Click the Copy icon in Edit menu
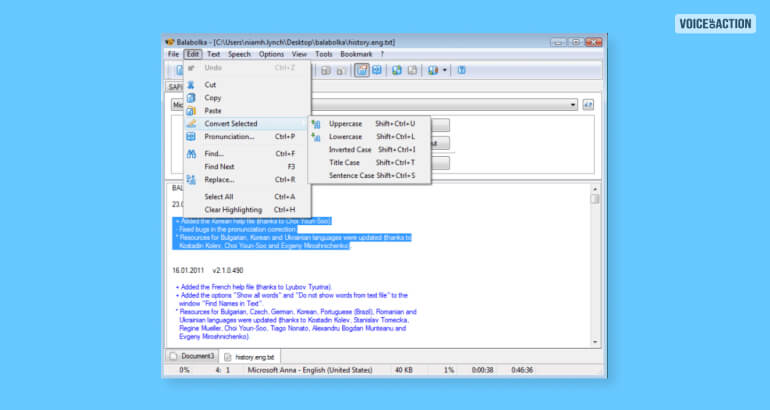 pos(191,98)
